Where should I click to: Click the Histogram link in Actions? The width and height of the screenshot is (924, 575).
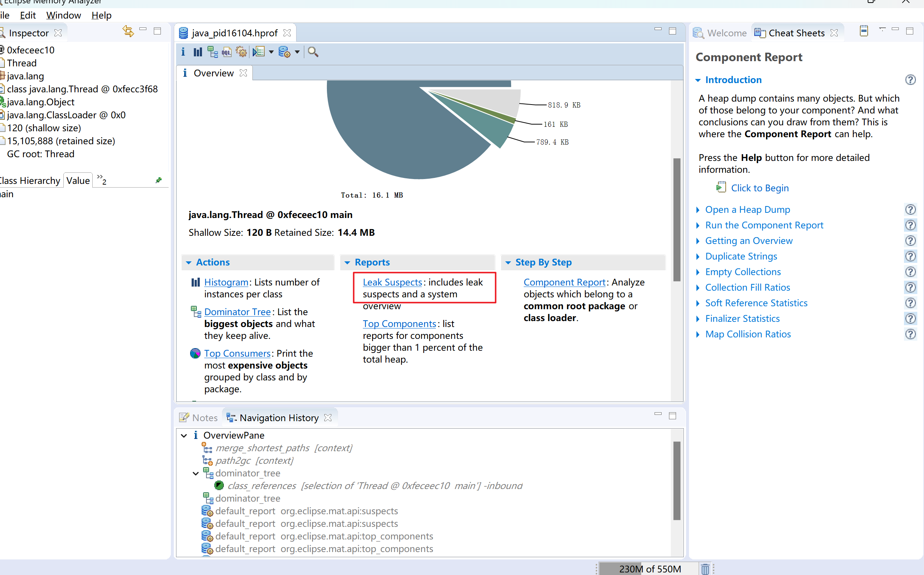226,282
